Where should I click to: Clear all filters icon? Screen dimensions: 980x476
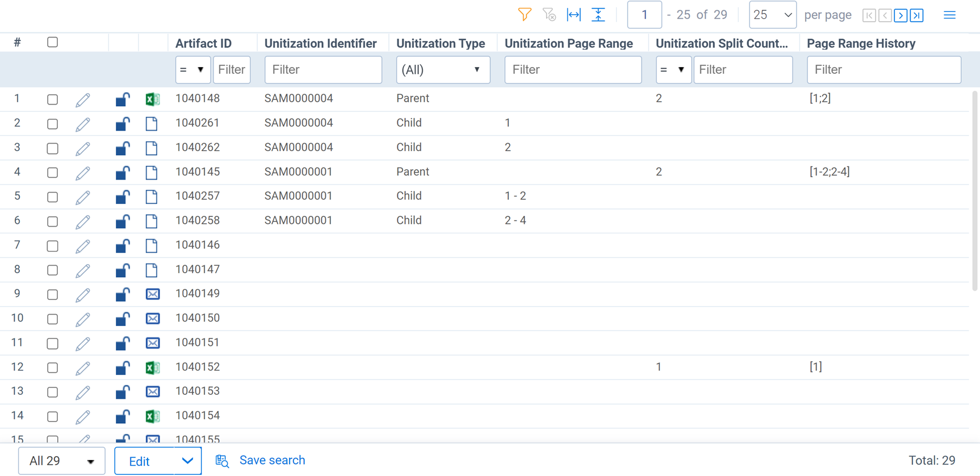click(x=549, y=15)
